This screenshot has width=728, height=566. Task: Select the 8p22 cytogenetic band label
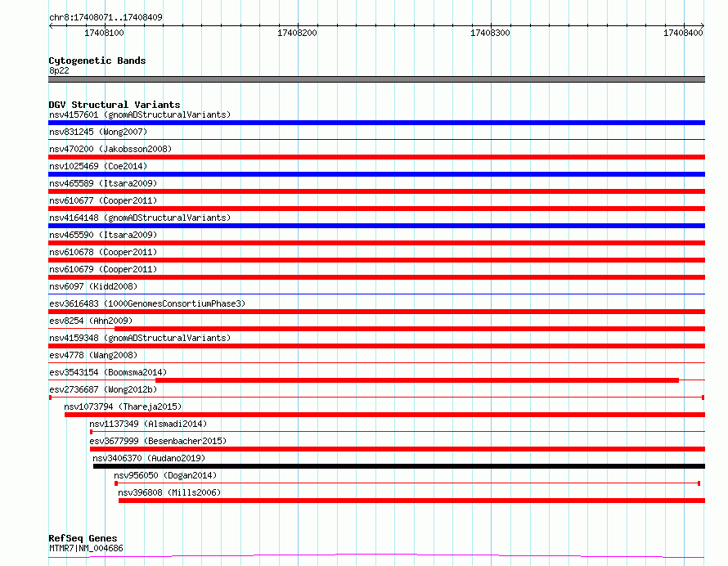(x=59, y=70)
